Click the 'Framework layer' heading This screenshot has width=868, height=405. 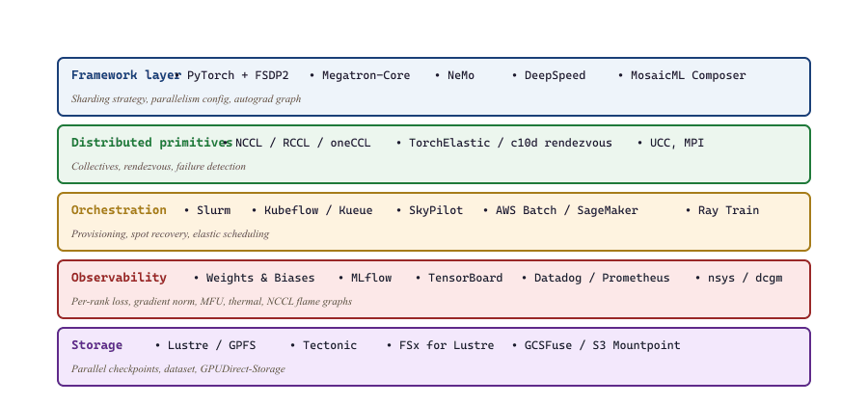pos(125,75)
